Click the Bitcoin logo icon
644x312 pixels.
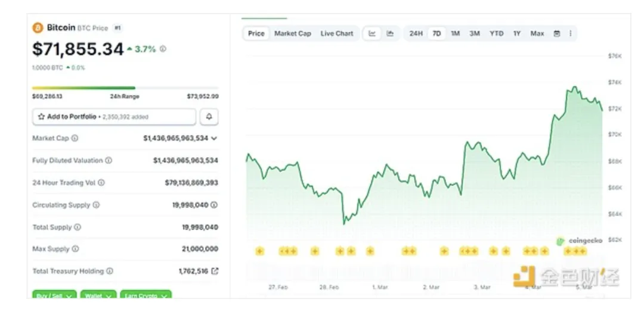pos(38,27)
